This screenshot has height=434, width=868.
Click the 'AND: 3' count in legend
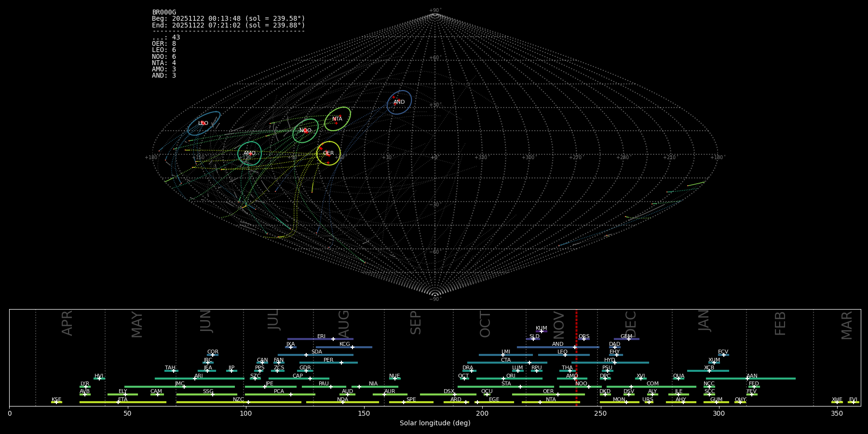pos(164,75)
